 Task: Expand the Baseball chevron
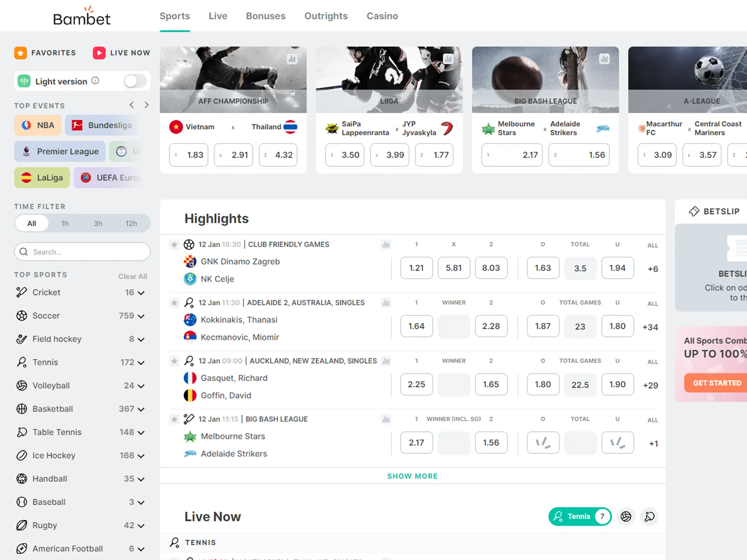pos(141,503)
